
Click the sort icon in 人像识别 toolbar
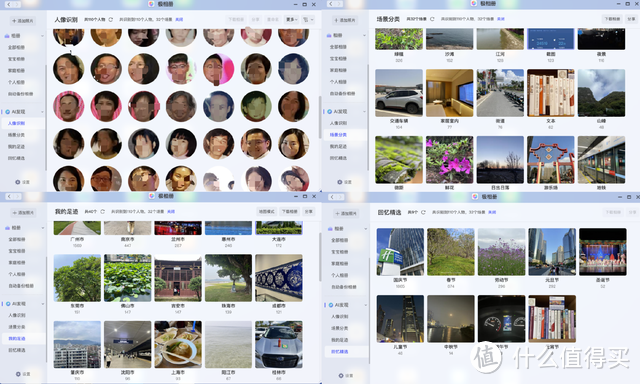(x=308, y=20)
